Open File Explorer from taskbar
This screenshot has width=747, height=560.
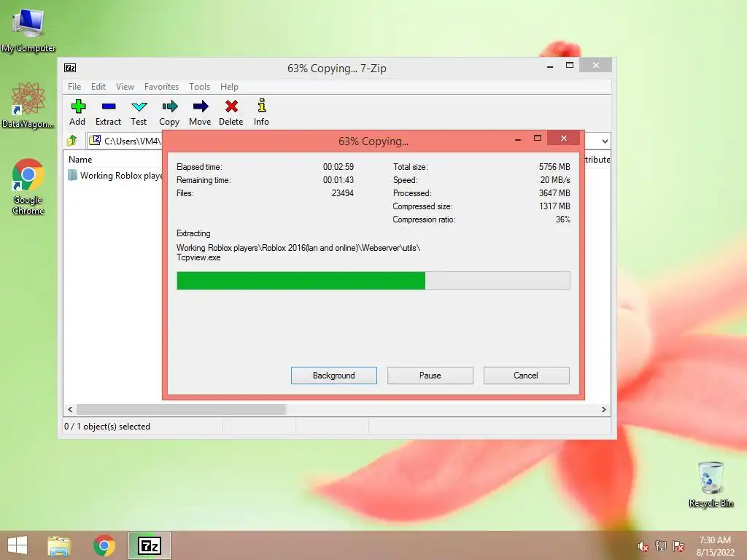pos(59,545)
